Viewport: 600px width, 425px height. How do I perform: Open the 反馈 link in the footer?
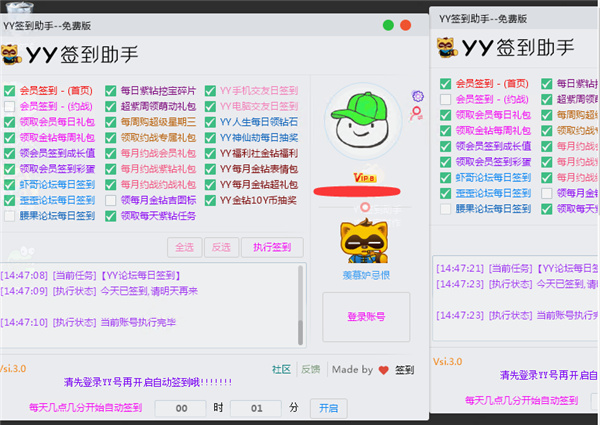[x=310, y=370]
